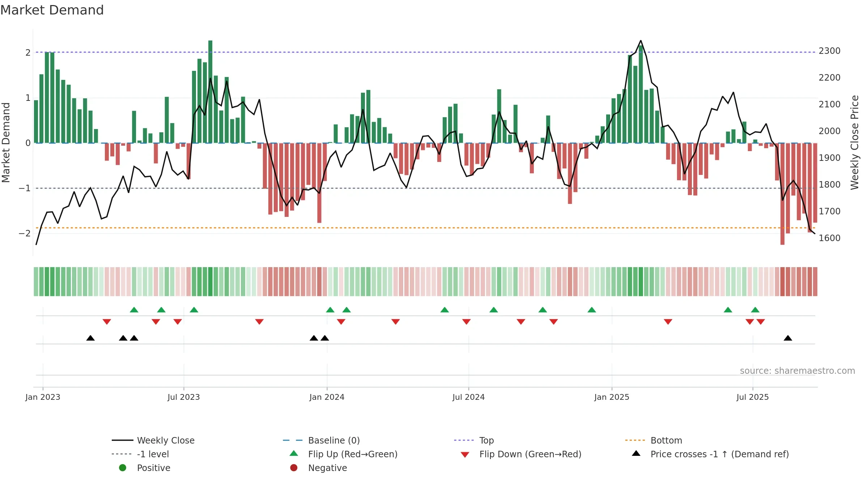This screenshot has width=868, height=488.
Task: Toggle the Top legend entry
Action: (x=474, y=440)
